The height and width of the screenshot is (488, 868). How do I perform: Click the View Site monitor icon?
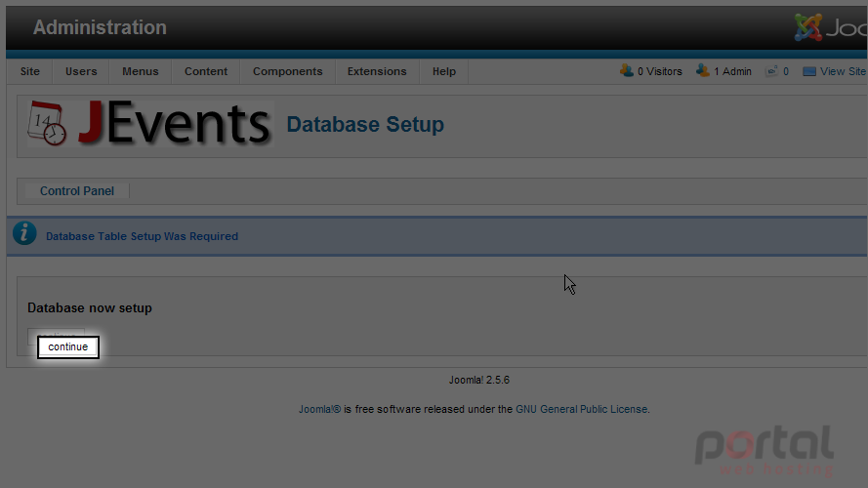pyautogui.click(x=809, y=71)
